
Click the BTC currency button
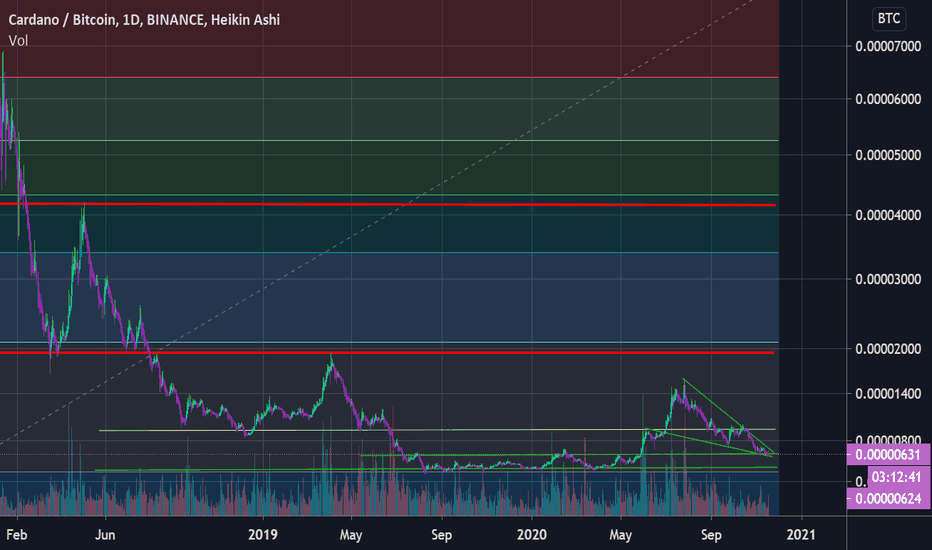point(889,18)
